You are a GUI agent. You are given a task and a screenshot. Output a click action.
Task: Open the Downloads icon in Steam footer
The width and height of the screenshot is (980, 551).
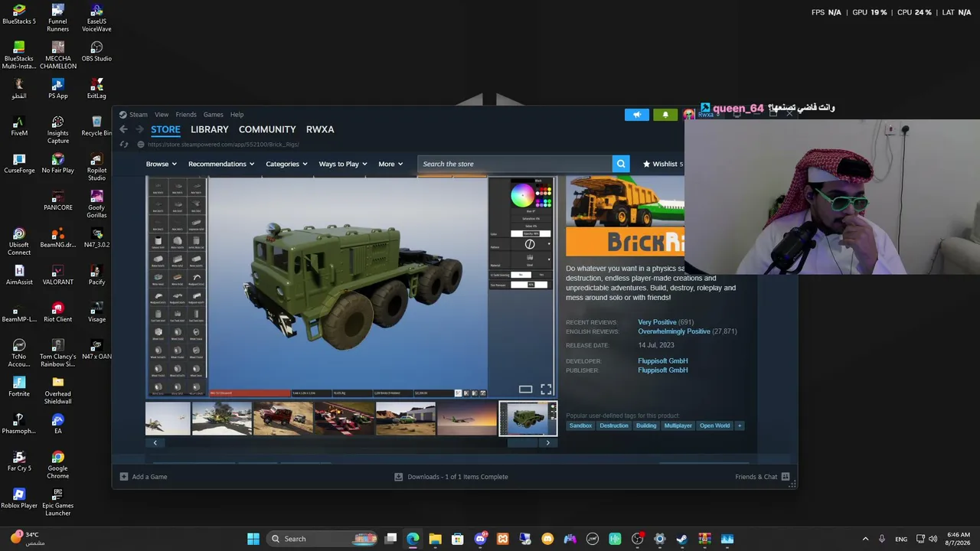[x=398, y=477]
